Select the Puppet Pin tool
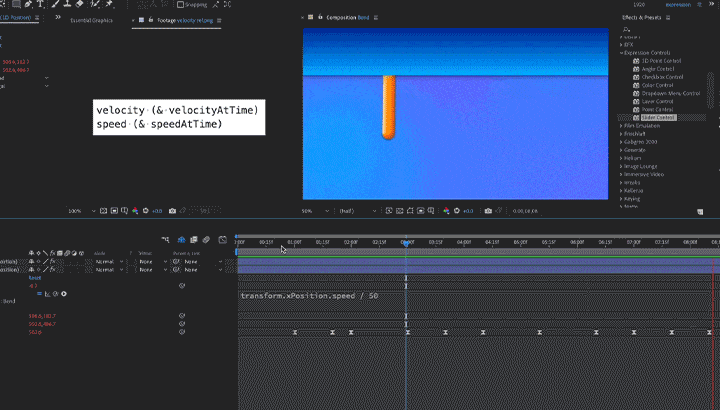Screen dimensions: 720x410 (x=109, y=4)
